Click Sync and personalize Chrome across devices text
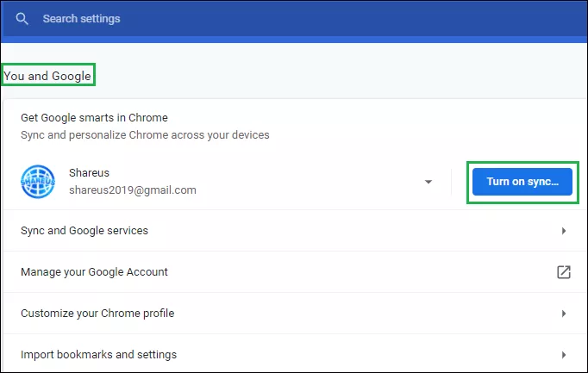 pyautogui.click(x=145, y=135)
